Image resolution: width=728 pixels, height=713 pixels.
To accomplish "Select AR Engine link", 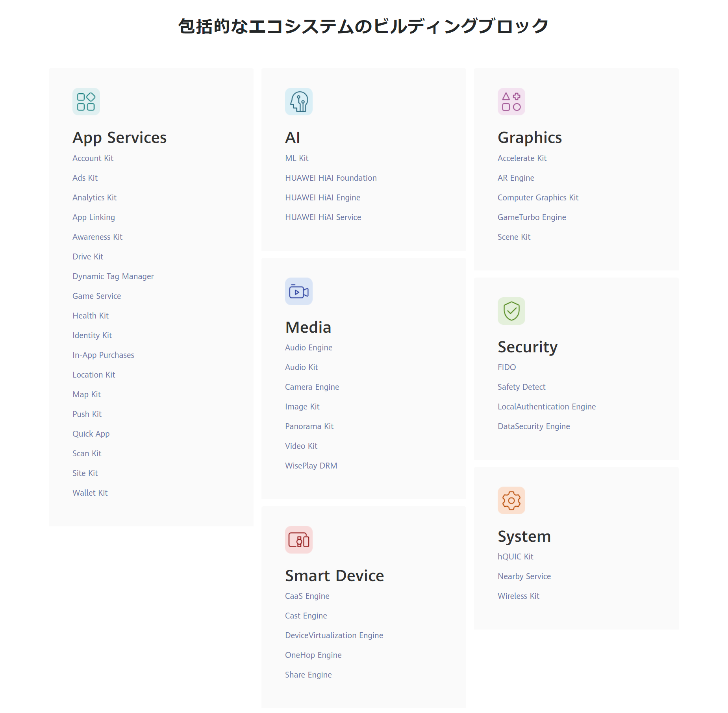I will coord(516,178).
